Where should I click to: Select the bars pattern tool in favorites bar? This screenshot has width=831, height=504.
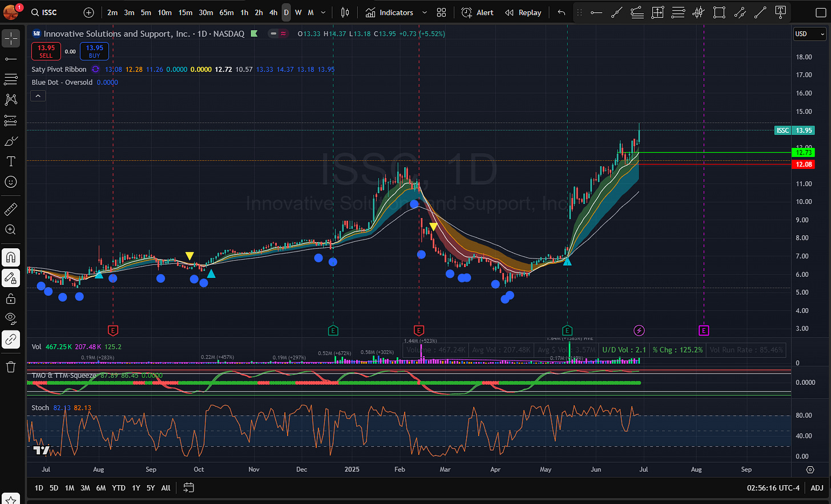pyautogui.click(x=699, y=13)
